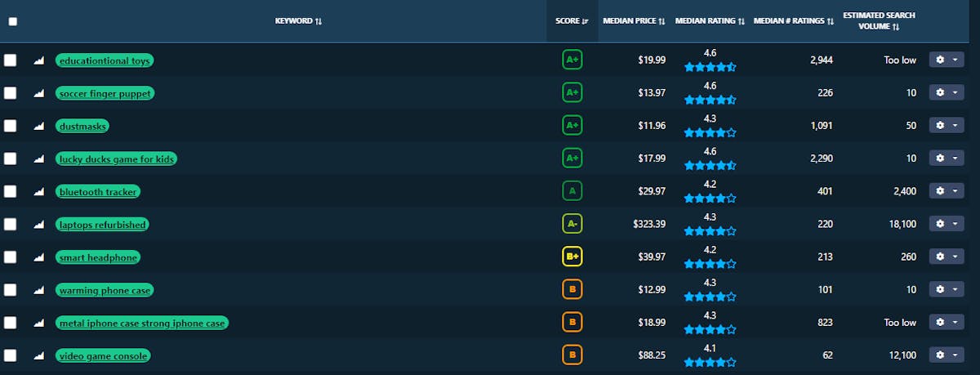Click the $88.25 median price cell
This screenshot has width=980, height=375.
652,355
